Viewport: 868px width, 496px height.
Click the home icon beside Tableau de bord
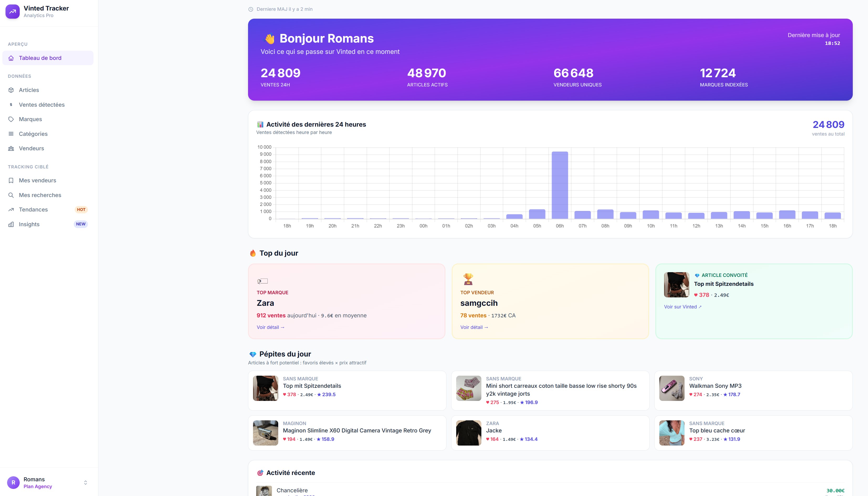point(11,58)
